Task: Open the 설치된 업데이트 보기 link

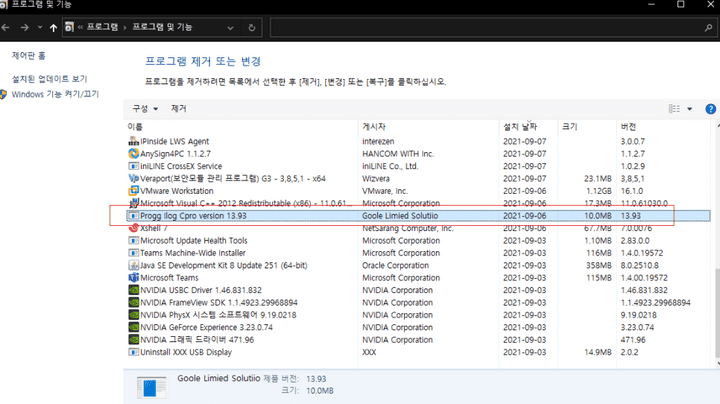Action: point(49,79)
